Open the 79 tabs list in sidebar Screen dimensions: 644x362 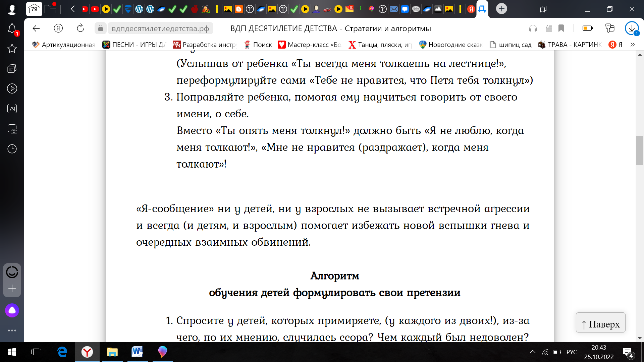click(x=12, y=109)
